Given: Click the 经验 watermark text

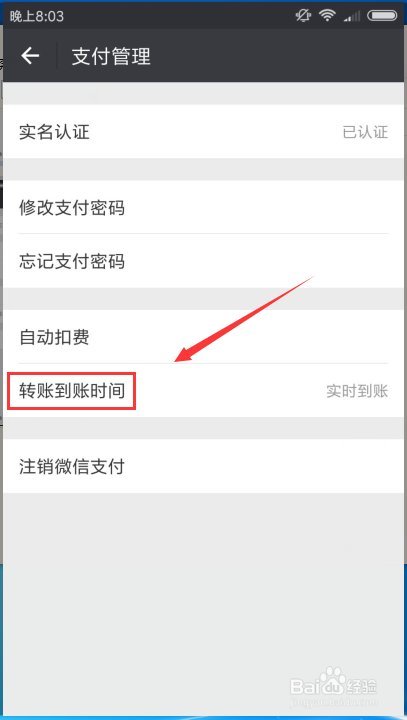Looking at the screenshot, I should click(x=362, y=686).
